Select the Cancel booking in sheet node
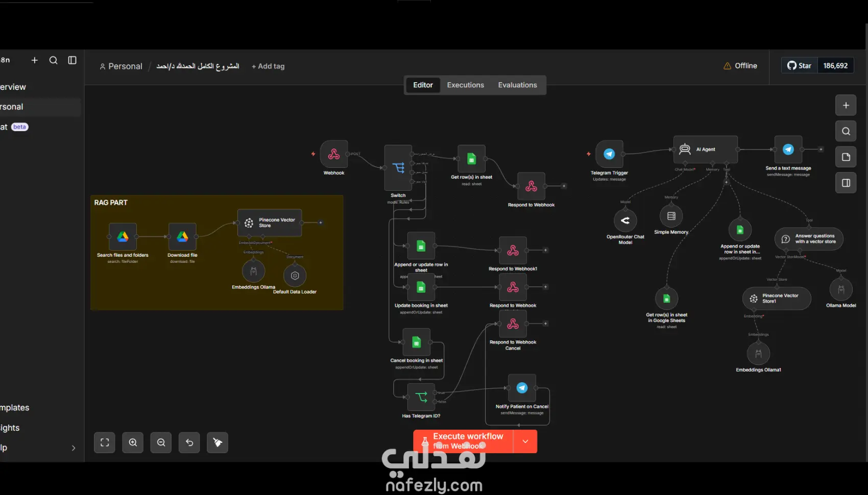The width and height of the screenshot is (868, 495). [x=417, y=342]
